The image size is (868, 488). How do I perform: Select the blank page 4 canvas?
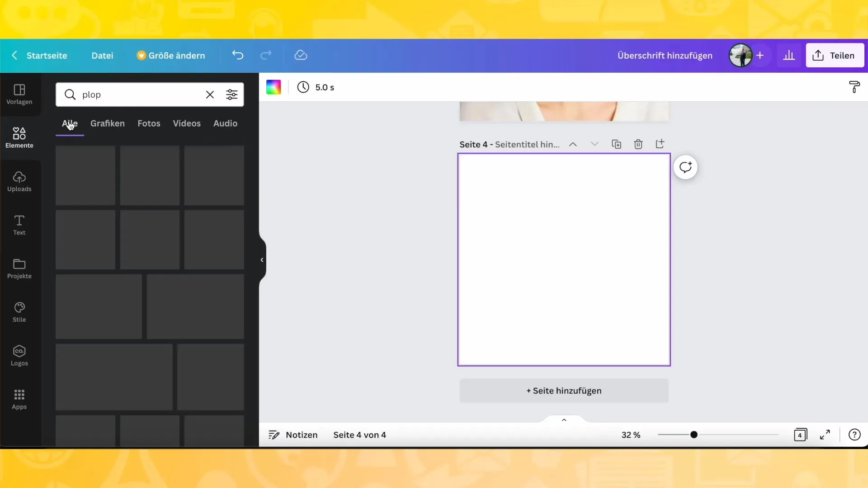(x=564, y=259)
